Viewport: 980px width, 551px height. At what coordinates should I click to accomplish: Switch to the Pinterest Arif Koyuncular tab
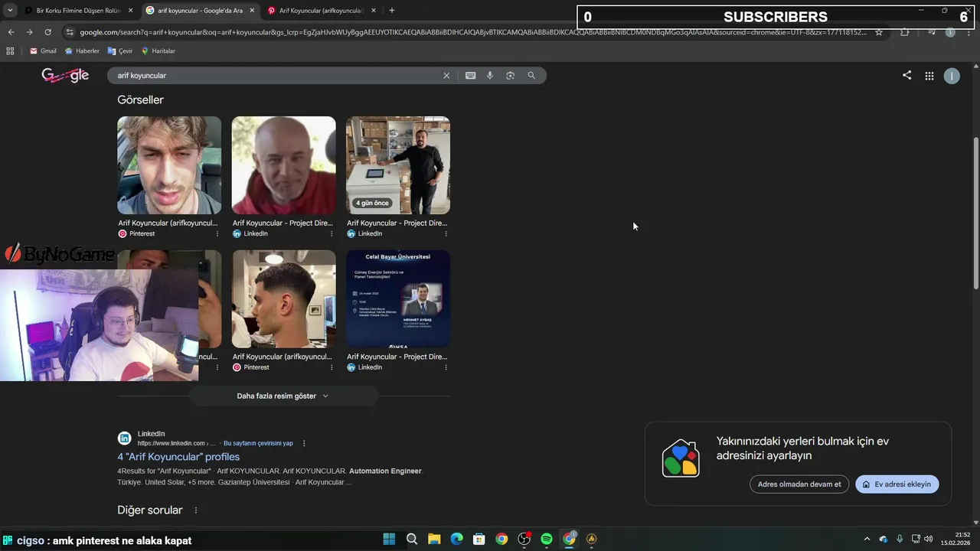pos(320,11)
